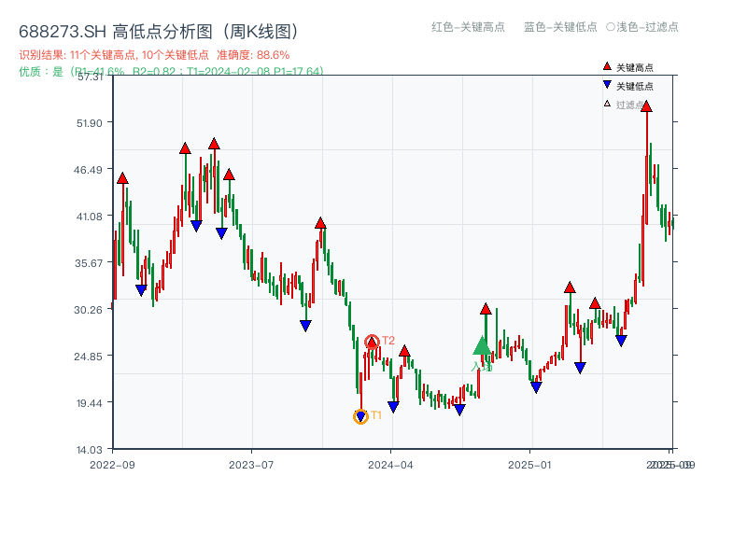The height and width of the screenshot is (560, 747).
Task: Select the blue low marker below the T1 circle
Action: click(x=359, y=414)
